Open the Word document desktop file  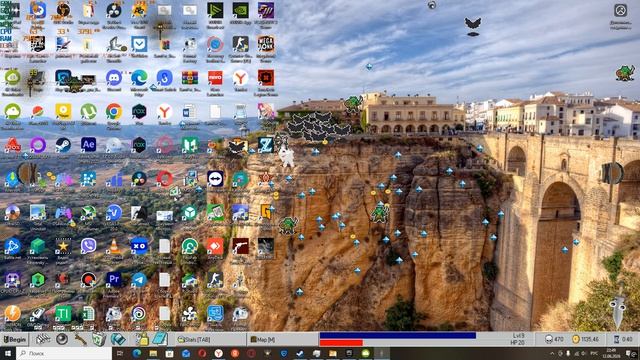click(x=190, y=111)
